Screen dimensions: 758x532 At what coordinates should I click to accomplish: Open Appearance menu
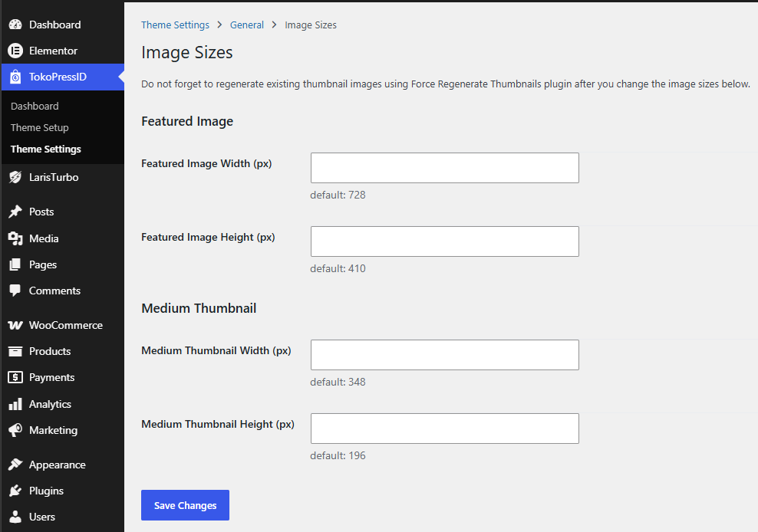point(63,465)
